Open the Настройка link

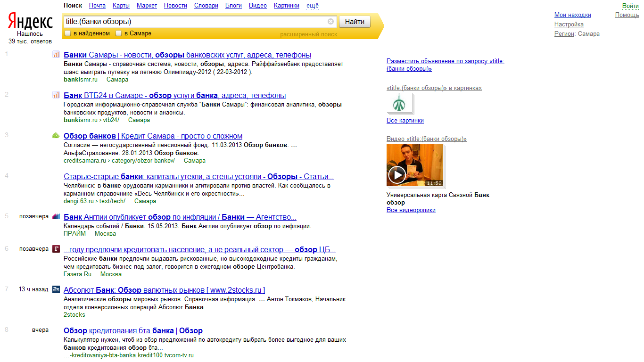[569, 25]
